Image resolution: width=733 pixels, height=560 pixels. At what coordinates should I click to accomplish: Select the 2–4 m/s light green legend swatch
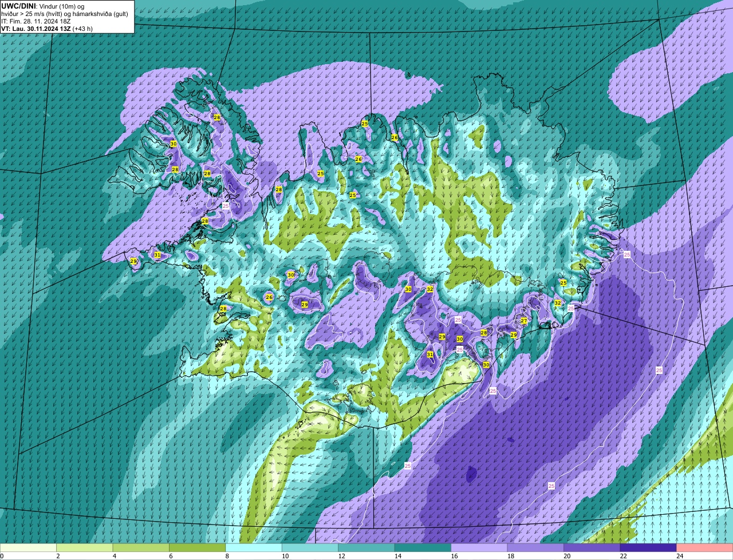pyautogui.click(x=85, y=547)
